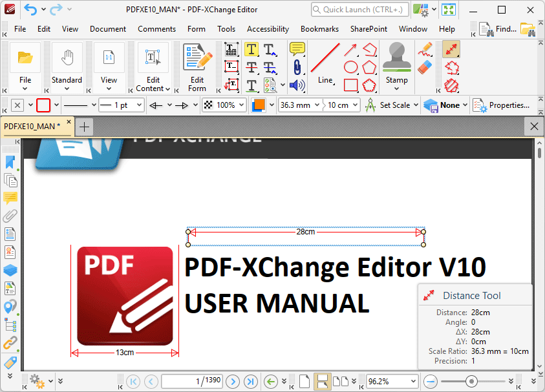Viewport: 545px width, 392px height.
Task: Switch to two pages layout
Action: (341, 381)
